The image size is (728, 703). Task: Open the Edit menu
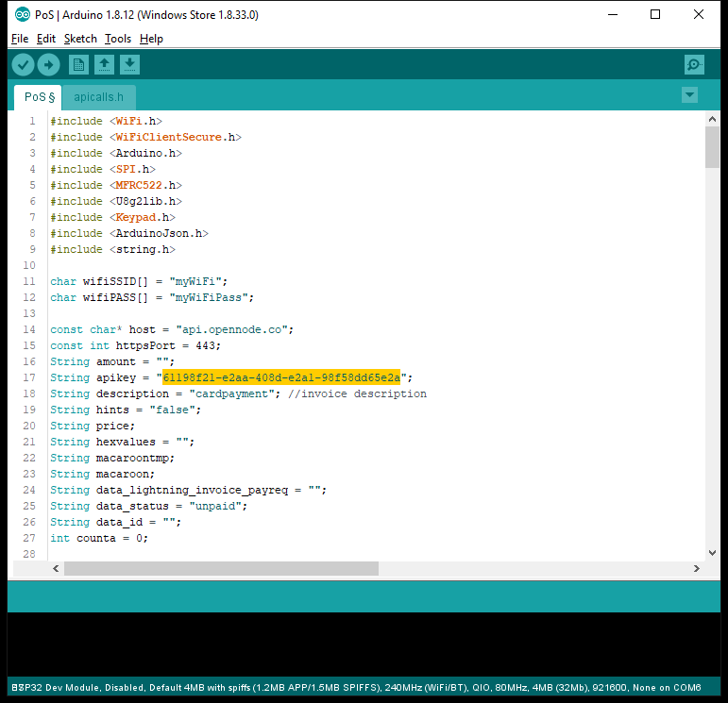pos(46,39)
